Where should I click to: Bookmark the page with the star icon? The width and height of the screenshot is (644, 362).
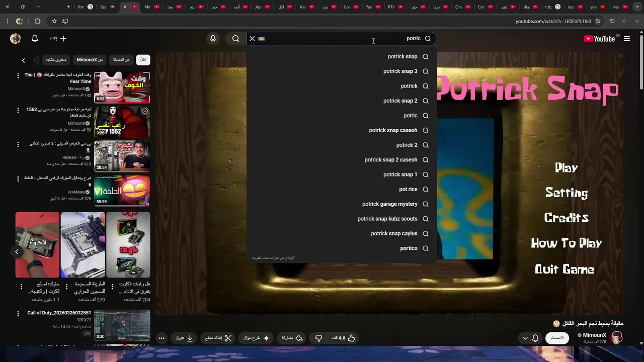tap(54, 21)
